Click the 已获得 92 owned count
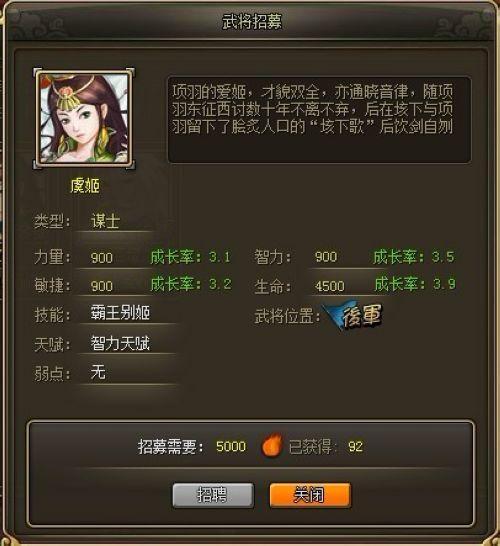Image resolution: width=500 pixels, height=546 pixels. click(355, 446)
